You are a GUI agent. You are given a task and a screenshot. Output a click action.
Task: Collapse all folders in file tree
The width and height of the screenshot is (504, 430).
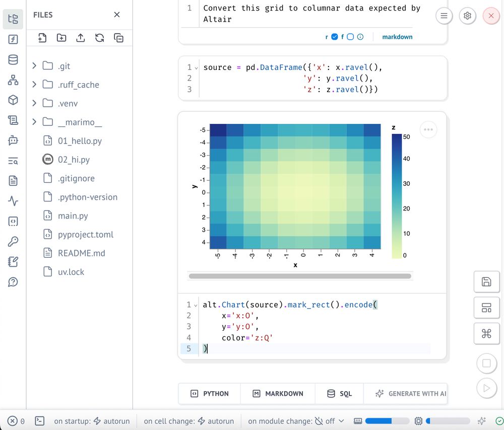point(118,38)
